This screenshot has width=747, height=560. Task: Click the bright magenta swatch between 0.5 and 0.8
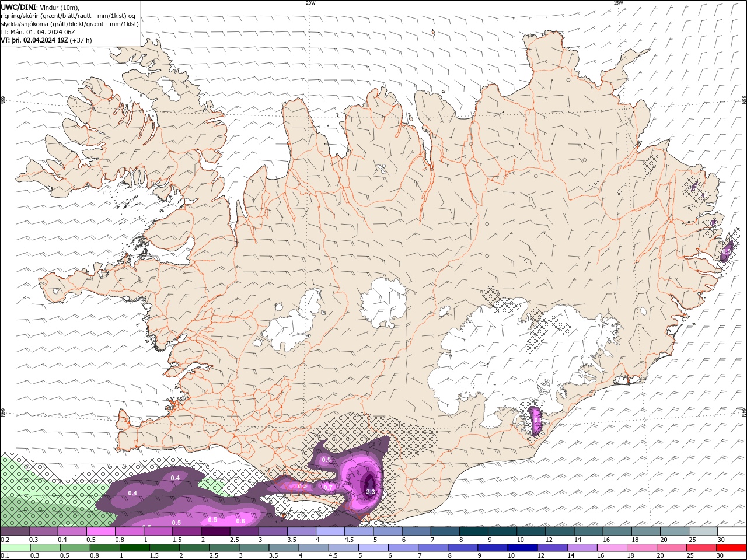coord(100,531)
